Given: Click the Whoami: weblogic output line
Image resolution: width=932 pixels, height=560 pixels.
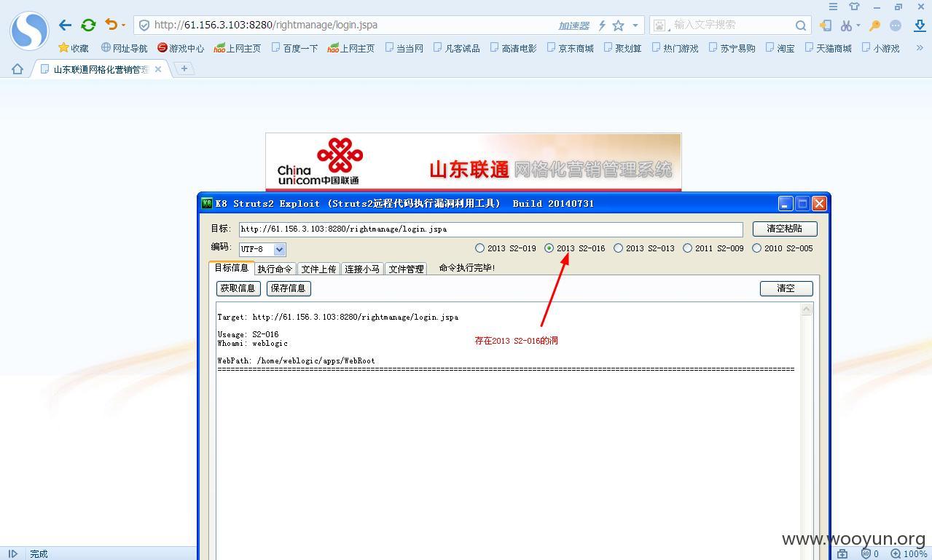Looking at the screenshot, I should click(x=252, y=343).
